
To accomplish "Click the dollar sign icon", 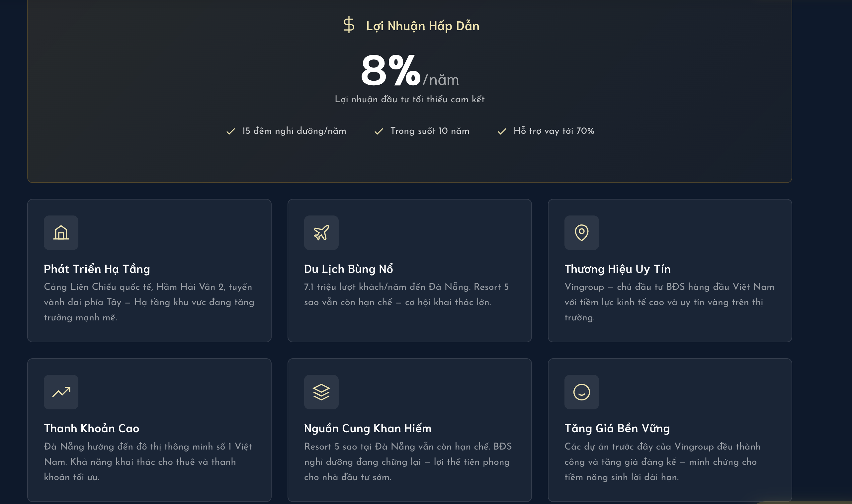I will [x=348, y=25].
